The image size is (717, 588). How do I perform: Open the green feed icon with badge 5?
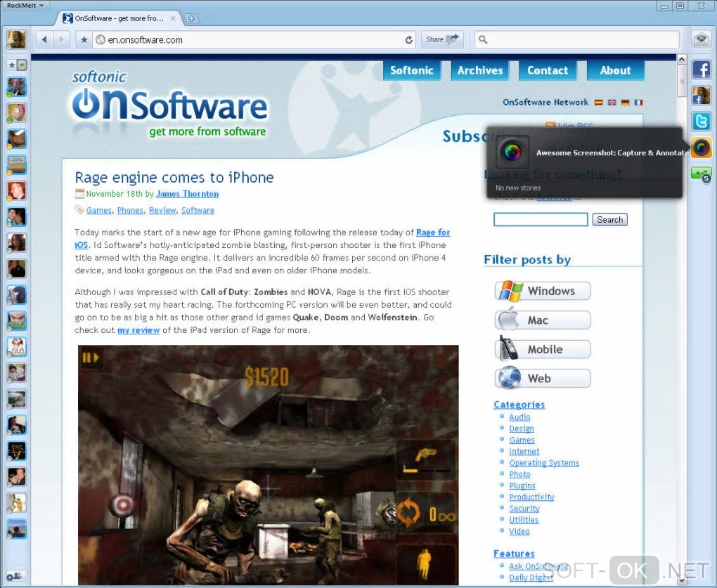pyautogui.click(x=701, y=174)
